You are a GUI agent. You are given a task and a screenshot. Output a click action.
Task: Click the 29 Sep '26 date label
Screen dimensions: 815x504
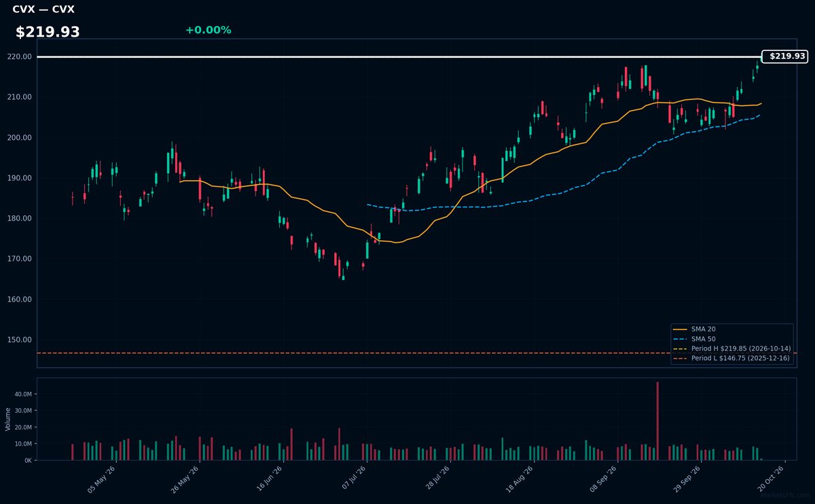pyautogui.click(x=689, y=480)
